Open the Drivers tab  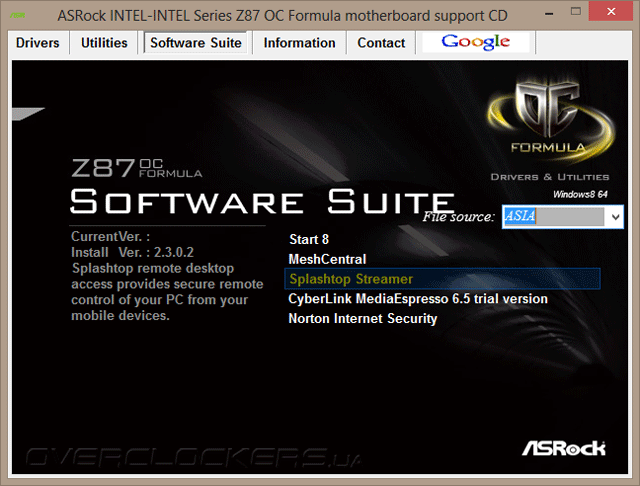tap(38, 43)
